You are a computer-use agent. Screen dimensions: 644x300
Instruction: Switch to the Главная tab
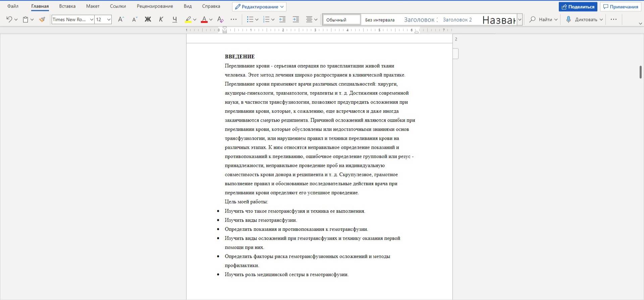[40, 6]
